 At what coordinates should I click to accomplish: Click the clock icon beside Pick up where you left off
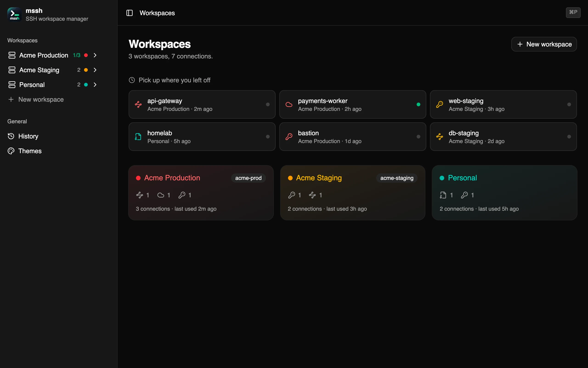pos(132,80)
